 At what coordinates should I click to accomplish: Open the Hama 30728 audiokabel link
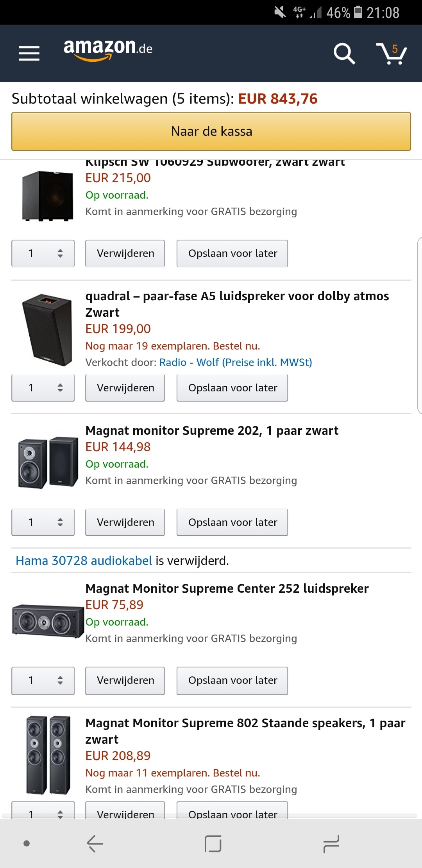[84, 561]
